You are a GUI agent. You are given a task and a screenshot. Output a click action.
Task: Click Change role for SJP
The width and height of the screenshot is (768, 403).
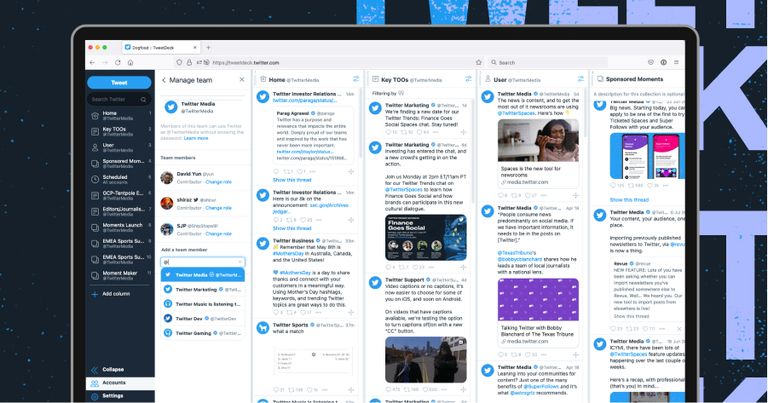click(x=218, y=234)
